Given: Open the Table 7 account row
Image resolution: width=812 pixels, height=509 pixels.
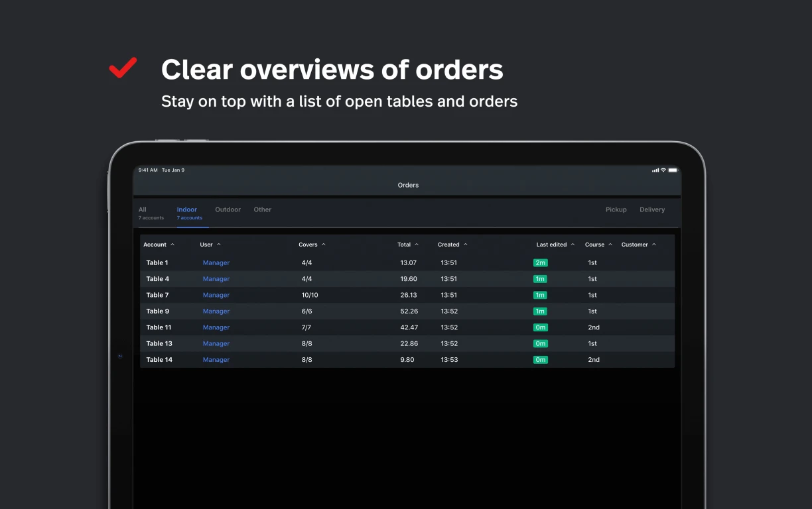Looking at the screenshot, I should 407,296.
